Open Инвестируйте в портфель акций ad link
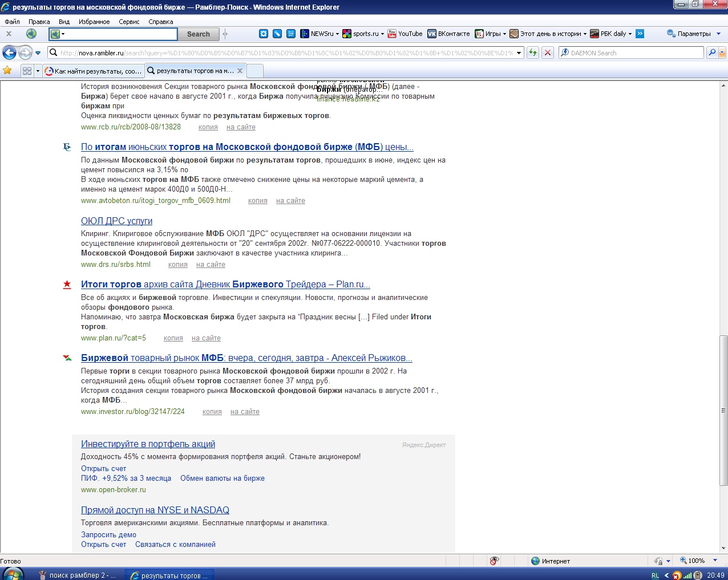Screen dimensions: 728x580 pos(148,444)
